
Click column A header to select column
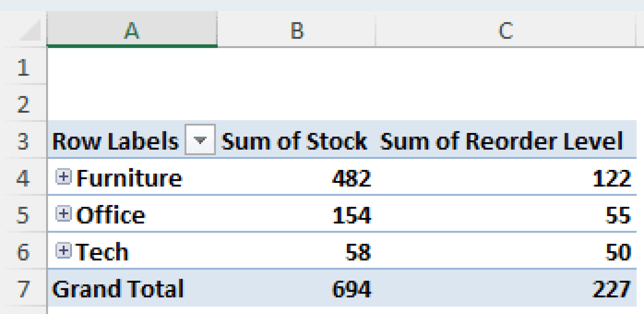coord(132,31)
